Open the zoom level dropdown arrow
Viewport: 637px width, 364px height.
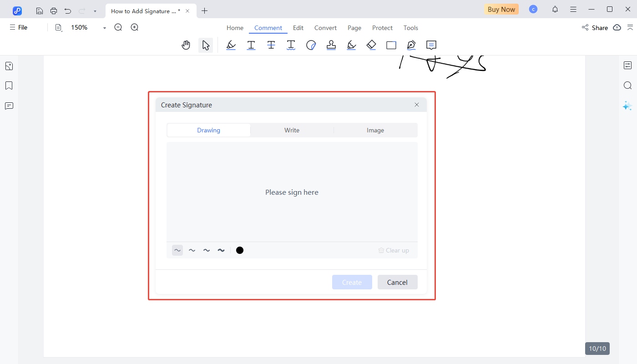pyautogui.click(x=105, y=28)
